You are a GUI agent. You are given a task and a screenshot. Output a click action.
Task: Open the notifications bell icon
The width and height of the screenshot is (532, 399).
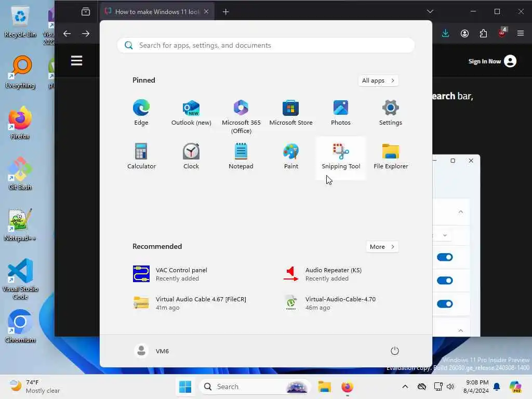pyautogui.click(x=497, y=387)
